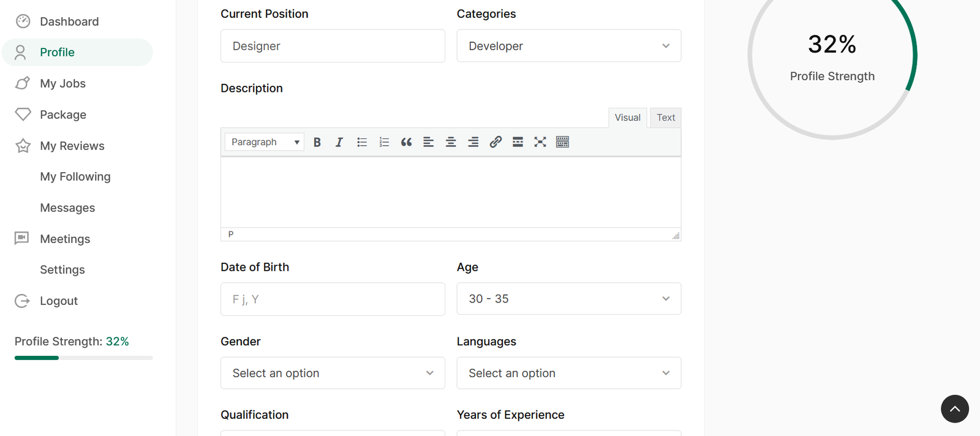Toggle italic formatting in editor toolbar

(x=339, y=142)
